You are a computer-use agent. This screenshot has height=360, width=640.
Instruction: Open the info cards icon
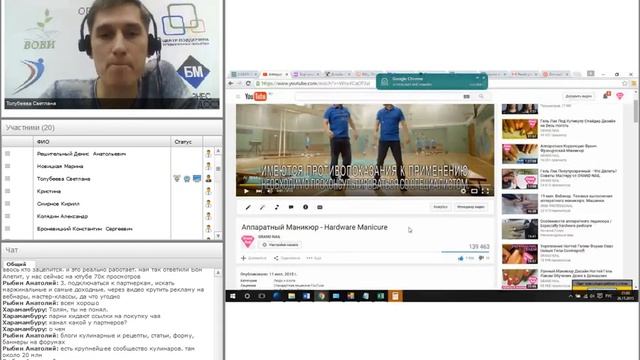(x=305, y=207)
